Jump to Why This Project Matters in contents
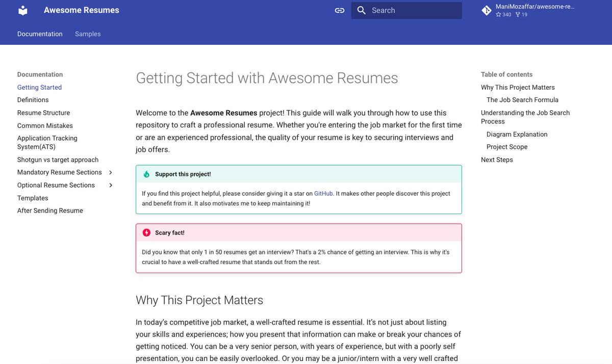The height and width of the screenshot is (364, 612). point(518,88)
